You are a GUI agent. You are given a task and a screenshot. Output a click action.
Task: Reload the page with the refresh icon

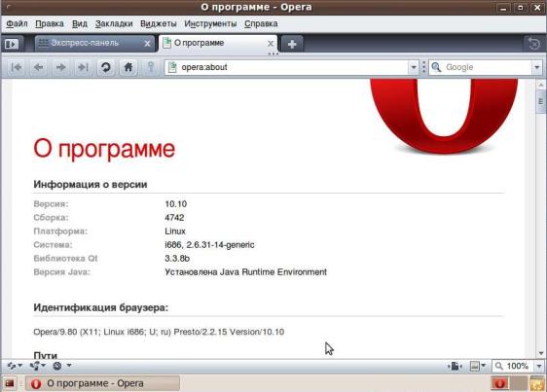tap(106, 67)
